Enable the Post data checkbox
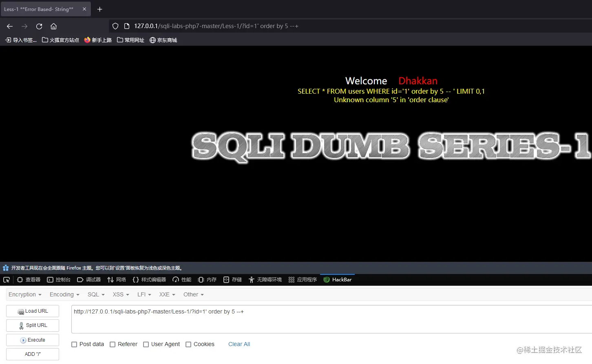The image size is (592, 364). tap(74, 344)
